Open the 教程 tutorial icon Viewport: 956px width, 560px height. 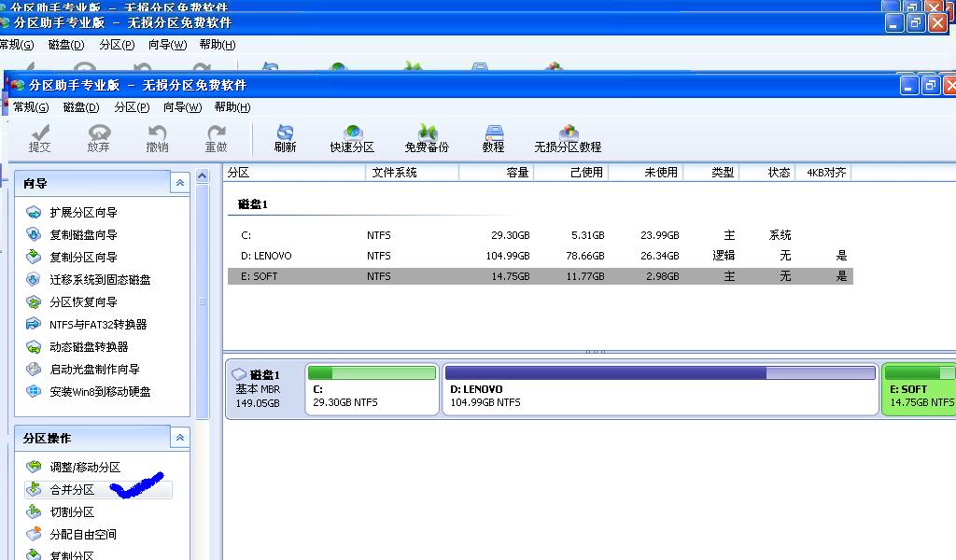point(493,138)
